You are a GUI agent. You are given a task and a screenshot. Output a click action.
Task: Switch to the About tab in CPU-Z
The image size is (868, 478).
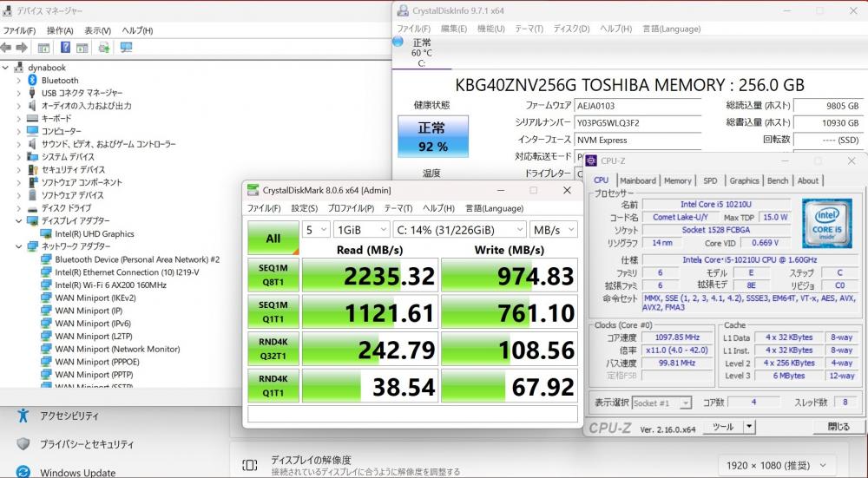pyautogui.click(x=807, y=180)
